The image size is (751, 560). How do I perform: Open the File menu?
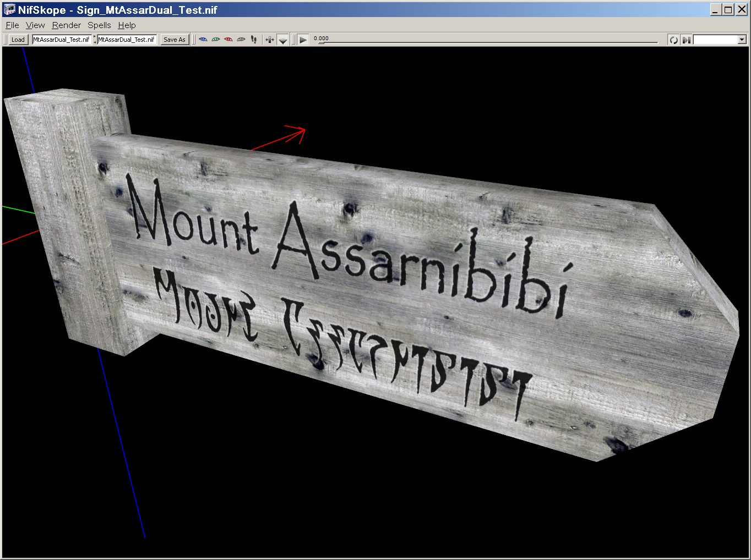tap(12, 25)
